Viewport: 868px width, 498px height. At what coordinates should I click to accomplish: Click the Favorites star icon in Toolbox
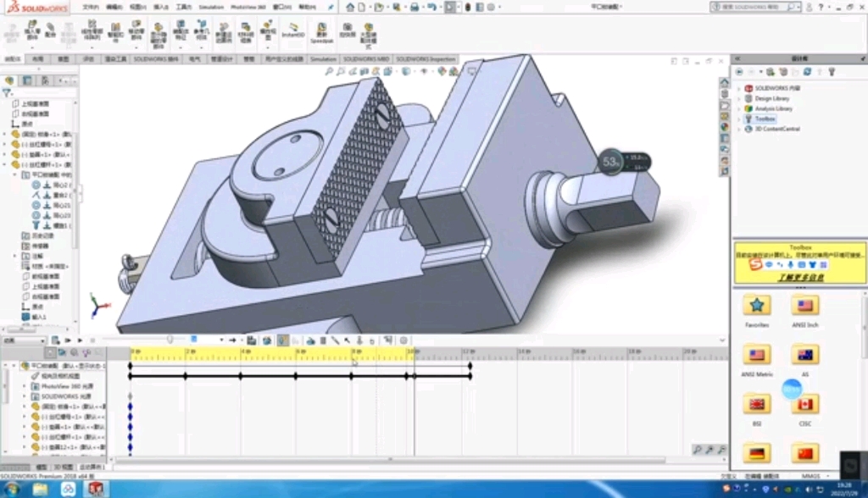point(755,307)
